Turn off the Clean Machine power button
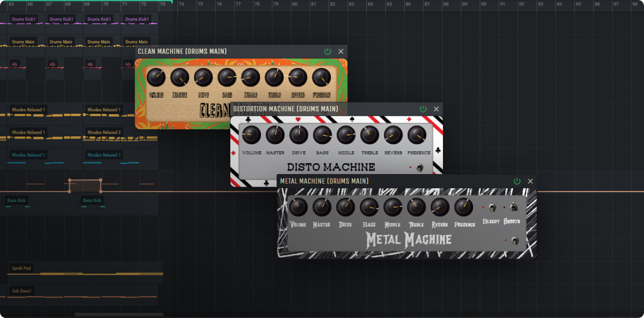The width and height of the screenshot is (644, 318). pos(328,51)
